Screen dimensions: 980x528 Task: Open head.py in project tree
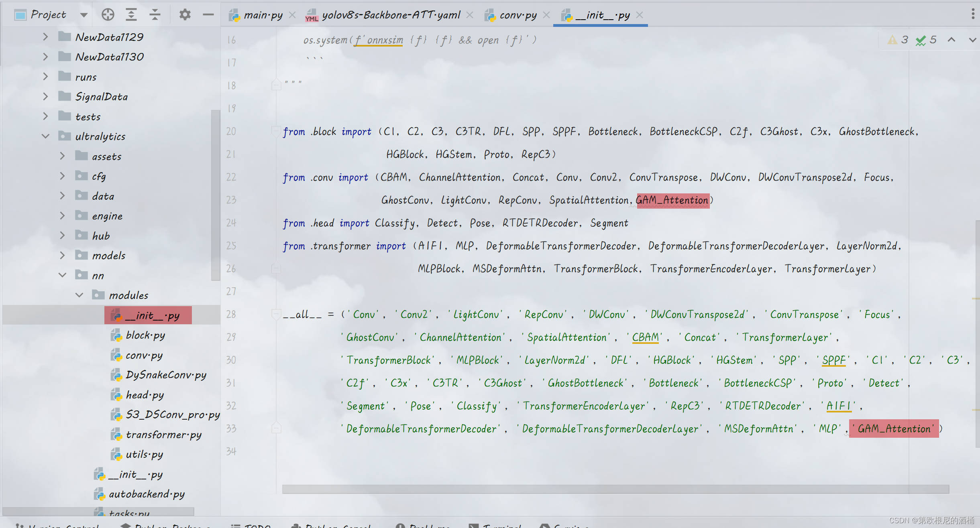[145, 395]
